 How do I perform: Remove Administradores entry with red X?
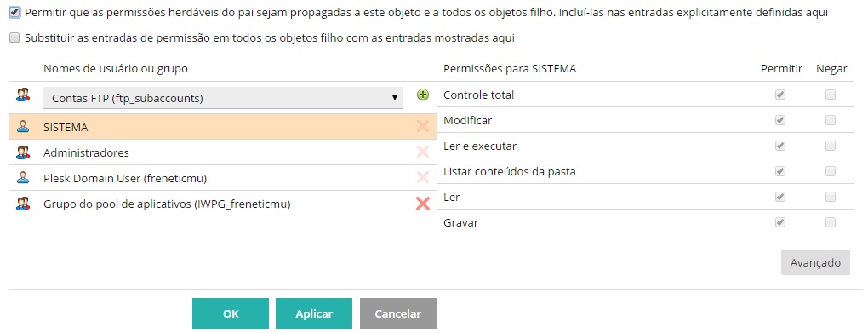(x=422, y=152)
